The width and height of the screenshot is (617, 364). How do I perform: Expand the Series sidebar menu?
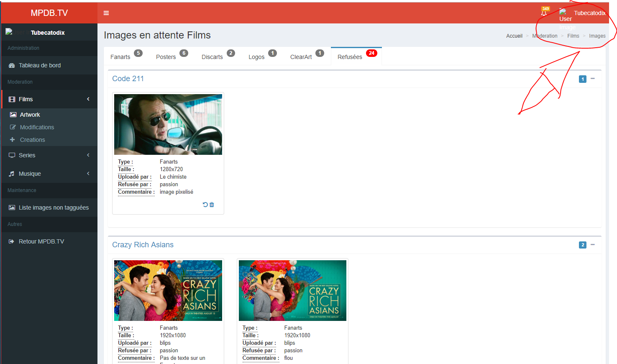pyautogui.click(x=49, y=155)
